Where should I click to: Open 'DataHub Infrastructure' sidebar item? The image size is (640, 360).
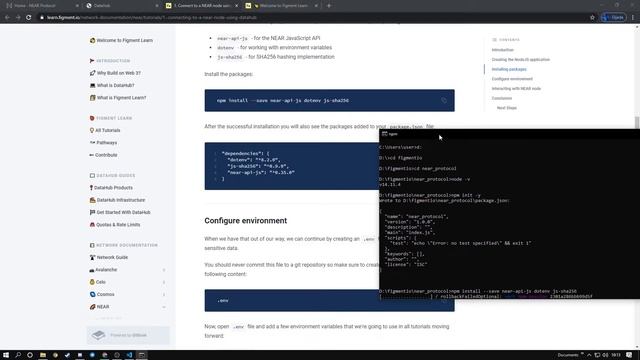(117, 200)
